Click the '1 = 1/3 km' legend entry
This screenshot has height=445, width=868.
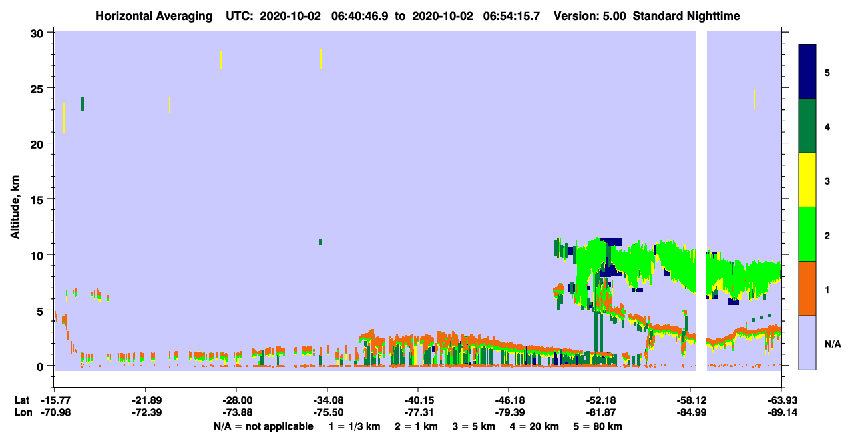point(353,426)
